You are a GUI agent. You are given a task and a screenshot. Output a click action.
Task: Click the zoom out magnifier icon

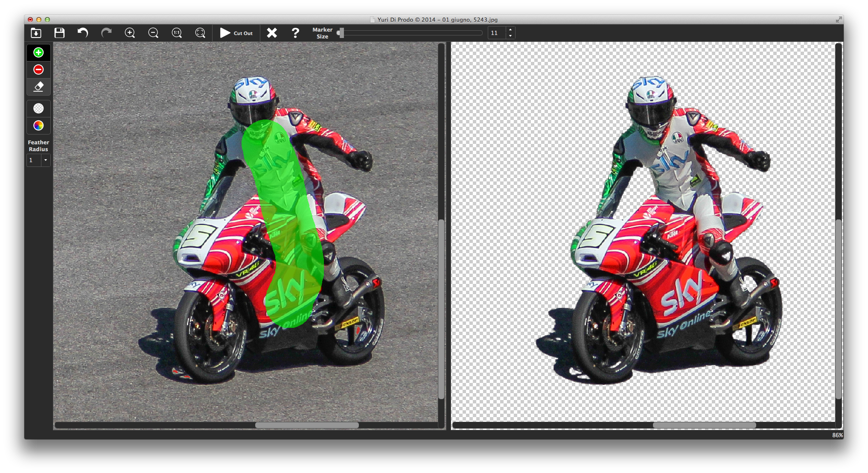click(153, 33)
